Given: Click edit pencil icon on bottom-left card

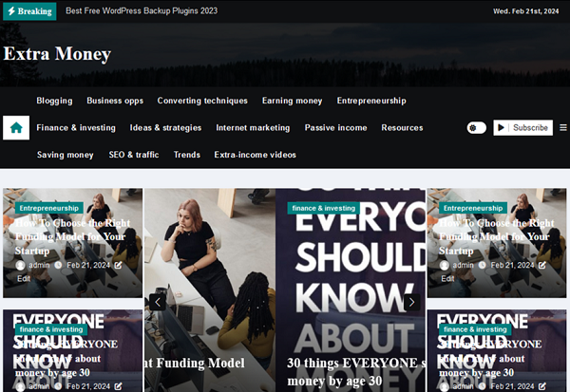Looking at the screenshot, I should 118,386.
